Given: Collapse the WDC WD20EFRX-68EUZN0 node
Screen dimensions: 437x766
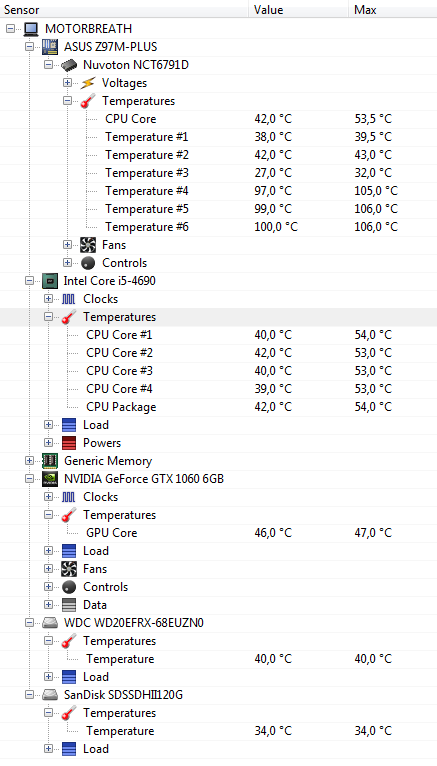Looking at the screenshot, I should click(29, 623).
